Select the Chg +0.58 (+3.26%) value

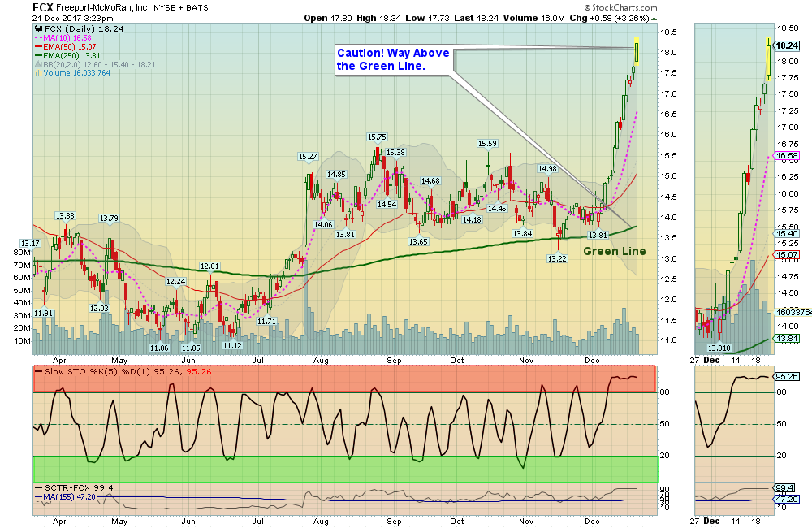(610, 18)
